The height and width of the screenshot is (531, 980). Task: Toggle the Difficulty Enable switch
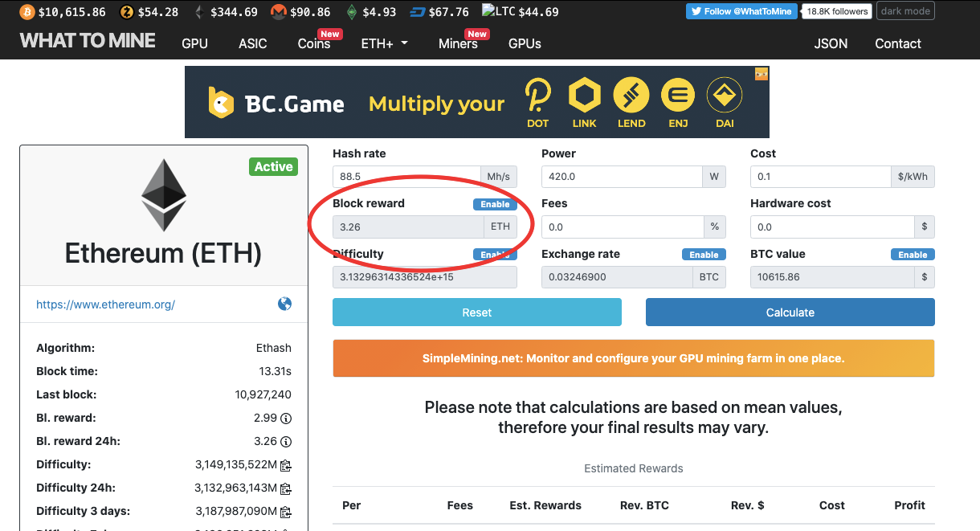pyautogui.click(x=495, y=255)
